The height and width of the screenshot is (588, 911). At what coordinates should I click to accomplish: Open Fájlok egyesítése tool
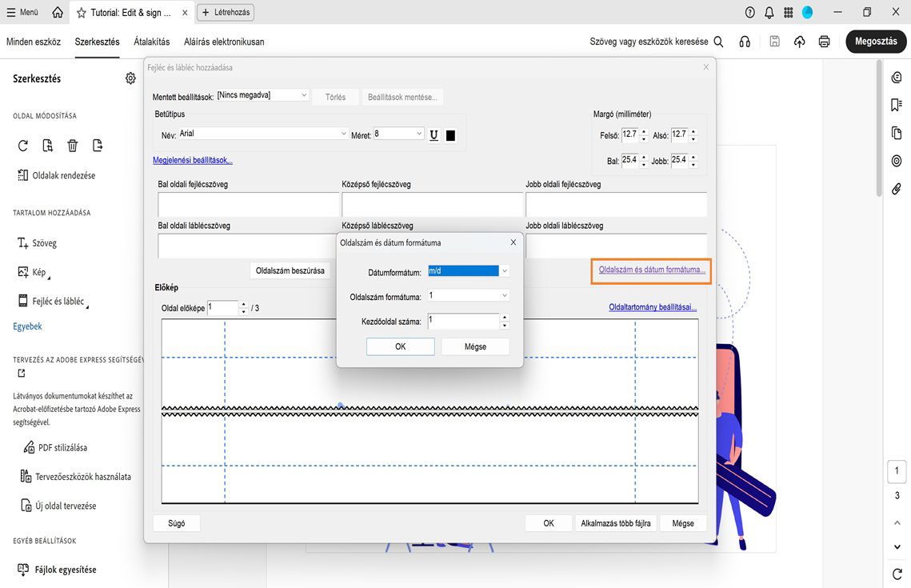[x=57, y=570]
